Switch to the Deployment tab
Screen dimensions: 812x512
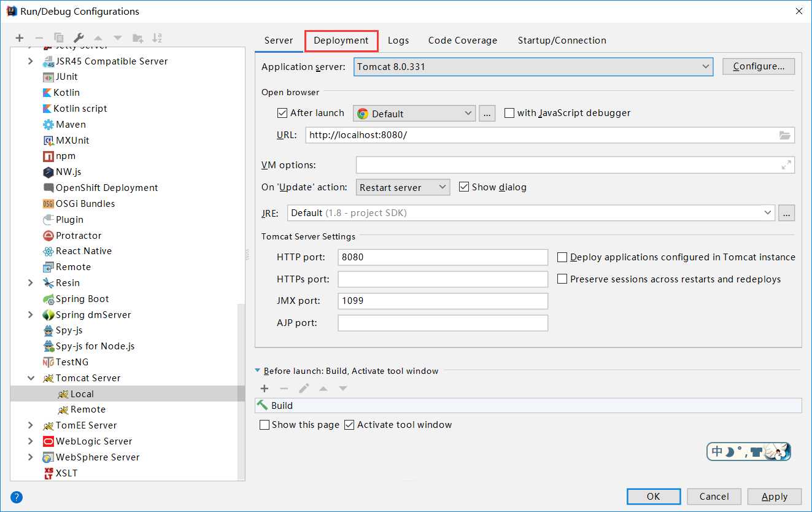(x=341, y=41)
